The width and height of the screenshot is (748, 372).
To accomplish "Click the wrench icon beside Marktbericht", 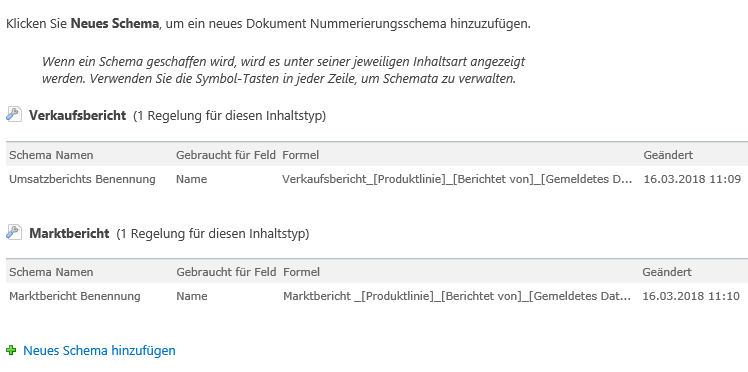I will point(14,232).
